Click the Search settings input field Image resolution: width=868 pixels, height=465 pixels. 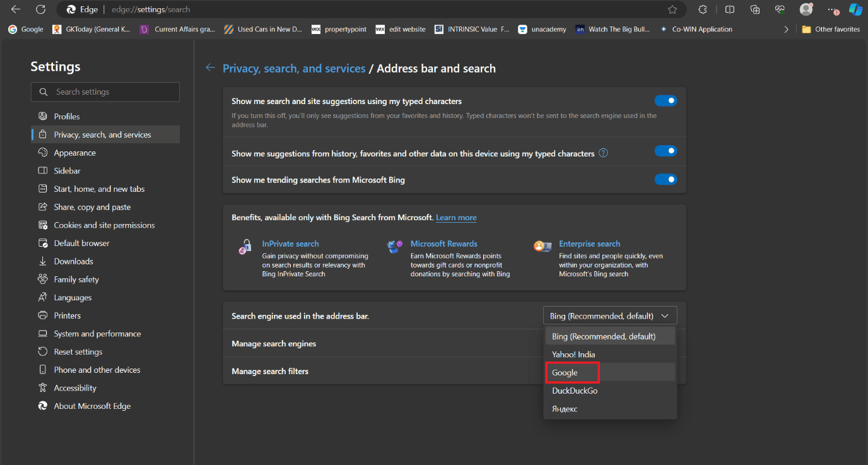tap(105, 91)
